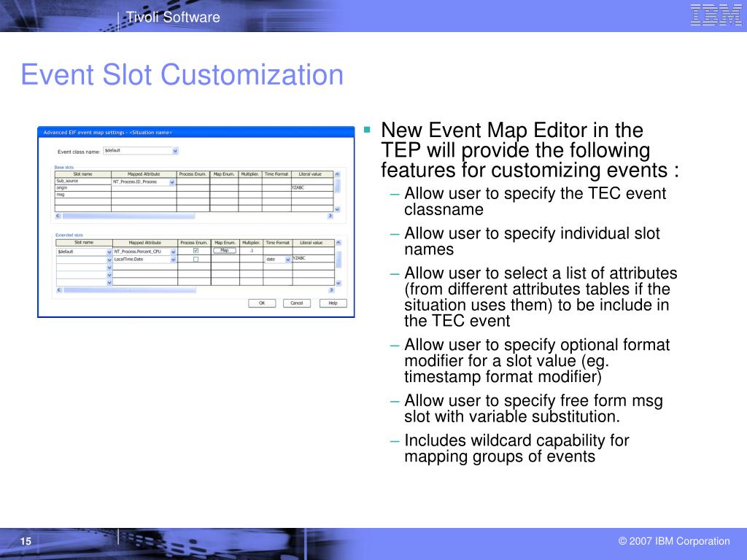
Task: Click right arrow of Extended slots horizontal scrollbar
Action: 331,290
